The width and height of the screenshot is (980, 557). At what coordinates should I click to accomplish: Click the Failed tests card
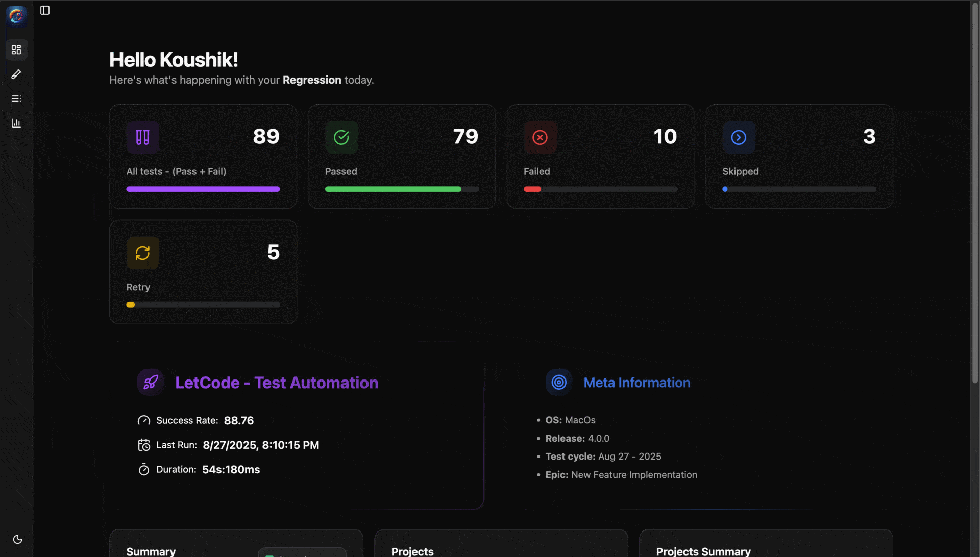tap(600, 156)
